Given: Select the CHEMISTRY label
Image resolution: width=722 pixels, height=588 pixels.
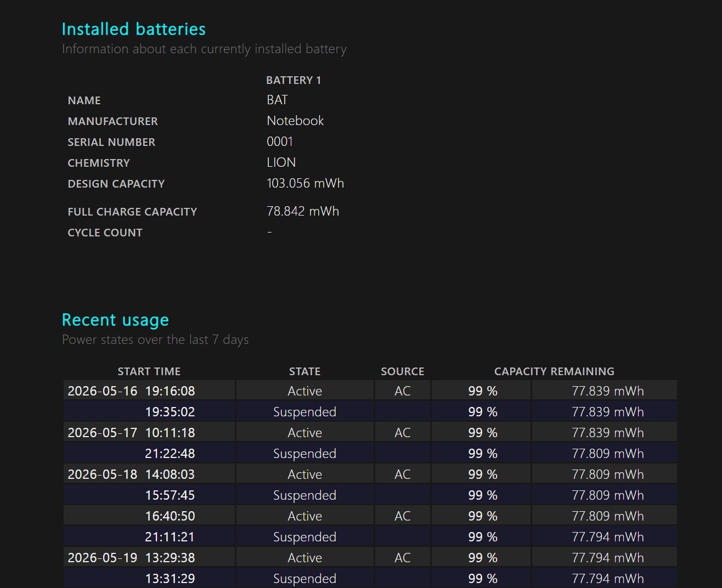Looking at the screenshot, I should pos(99,163).
